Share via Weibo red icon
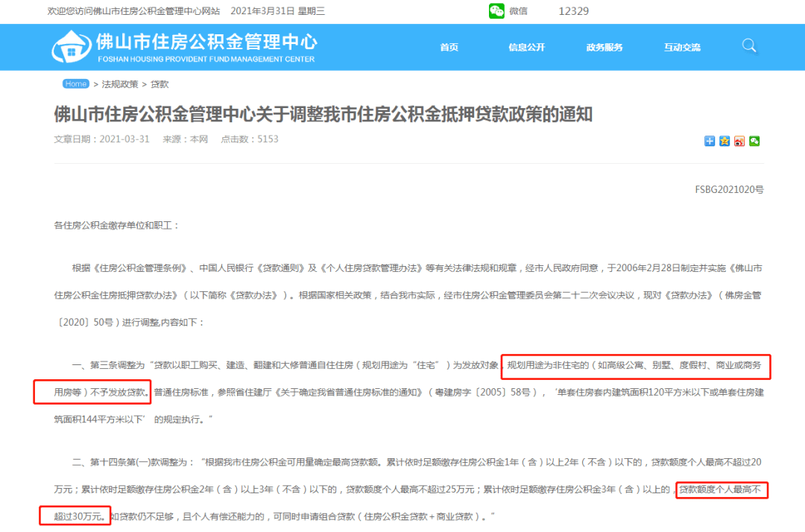 pos(739,141)
